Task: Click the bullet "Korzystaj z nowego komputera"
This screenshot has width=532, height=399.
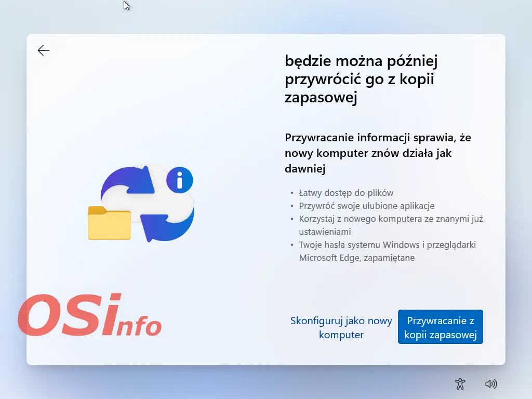Action: [391, 219]
